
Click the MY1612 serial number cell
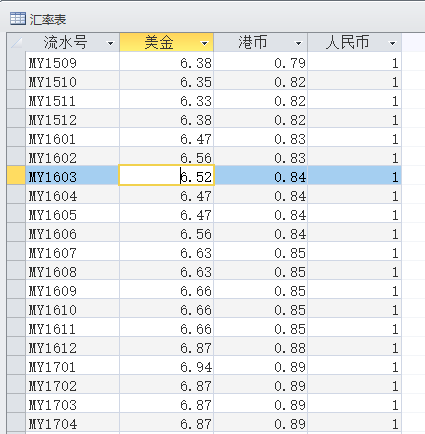(x=72, y=347)
